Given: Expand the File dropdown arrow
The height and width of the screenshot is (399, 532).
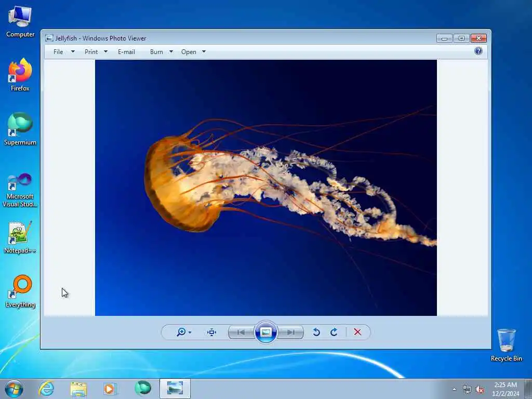Looking at the screenshot, I should click(x=73, y=51).
